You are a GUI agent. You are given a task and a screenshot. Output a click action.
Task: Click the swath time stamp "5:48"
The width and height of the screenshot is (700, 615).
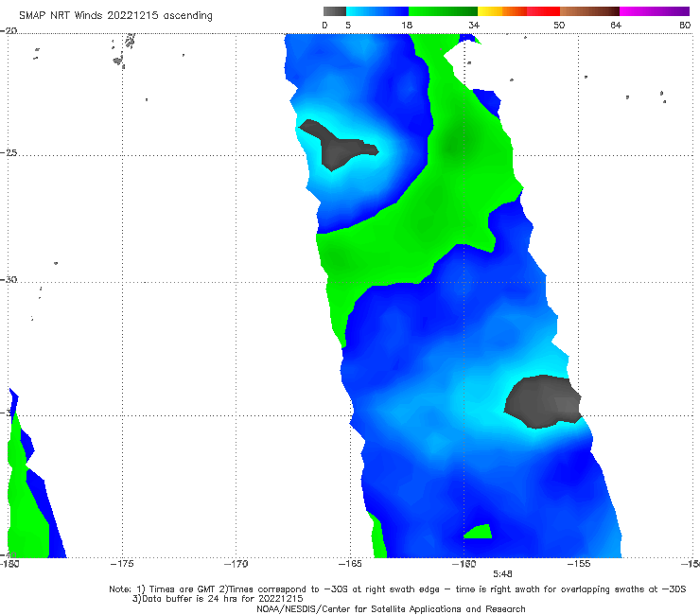[502, 574]
